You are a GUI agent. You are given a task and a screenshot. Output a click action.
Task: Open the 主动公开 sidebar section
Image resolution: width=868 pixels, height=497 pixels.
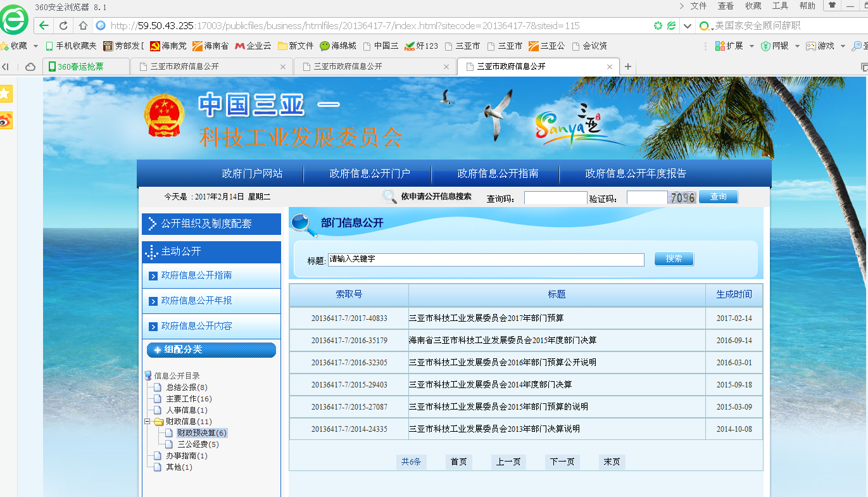(x=211, y=251)
